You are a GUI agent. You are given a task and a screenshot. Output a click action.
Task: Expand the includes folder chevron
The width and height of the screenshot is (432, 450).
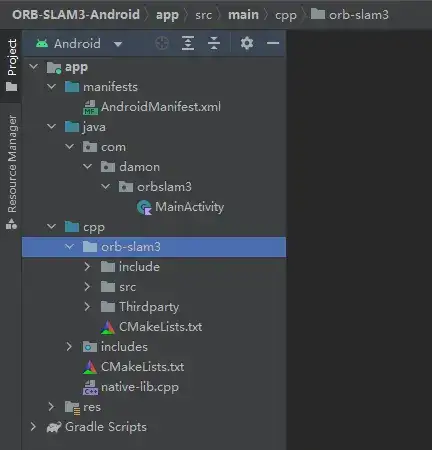[69, 347]
